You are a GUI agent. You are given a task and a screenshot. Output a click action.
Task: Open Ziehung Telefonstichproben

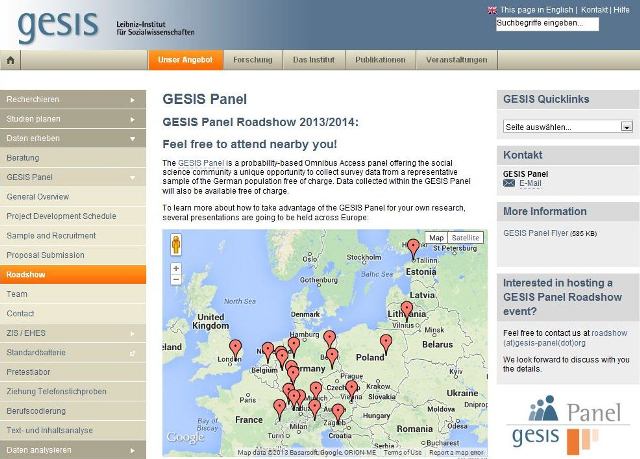pos(73,392)
